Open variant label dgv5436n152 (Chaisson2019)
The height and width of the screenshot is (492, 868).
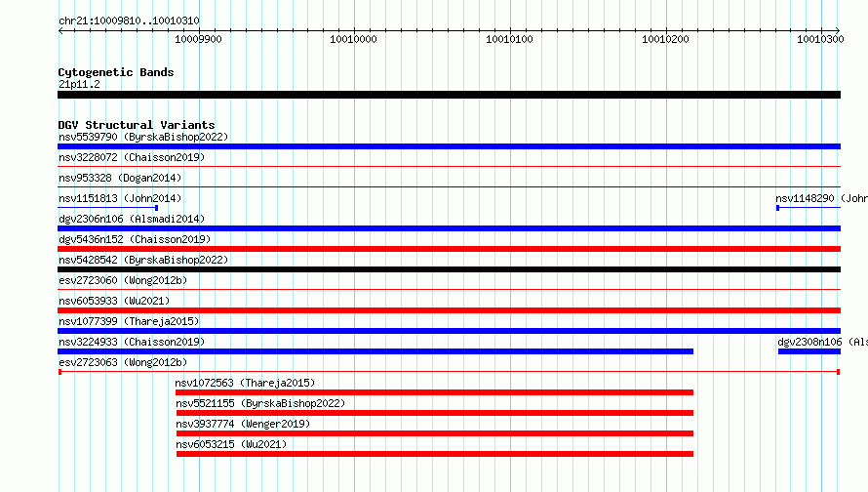click(135, 239)
